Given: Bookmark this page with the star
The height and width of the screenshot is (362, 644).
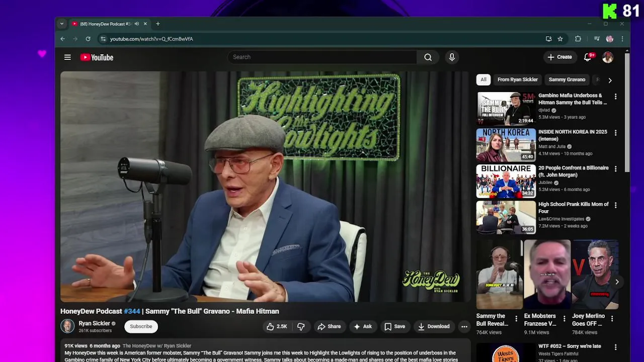Looking at the screenshot, I should (x=560, y=39).
